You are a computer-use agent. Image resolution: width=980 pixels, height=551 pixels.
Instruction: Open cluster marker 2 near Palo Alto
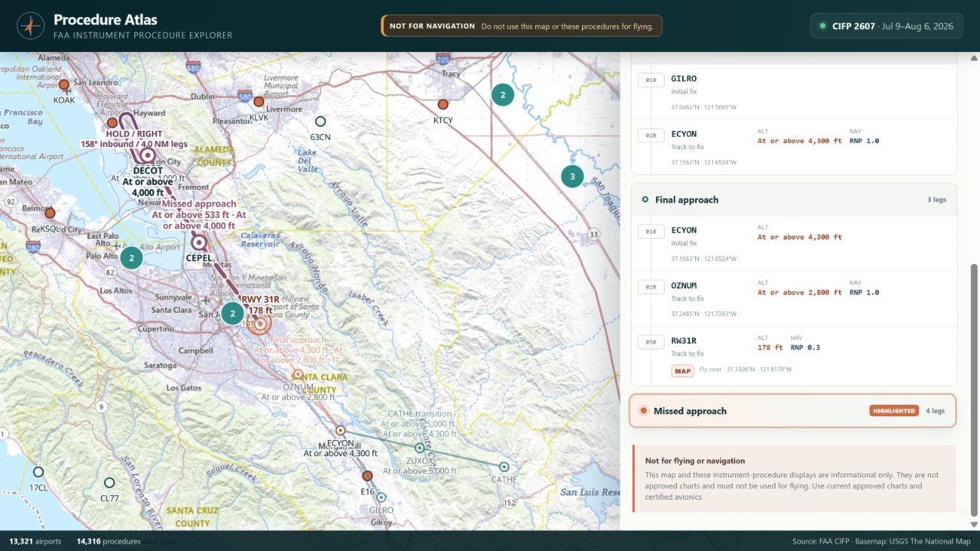[x=132, y=258]
